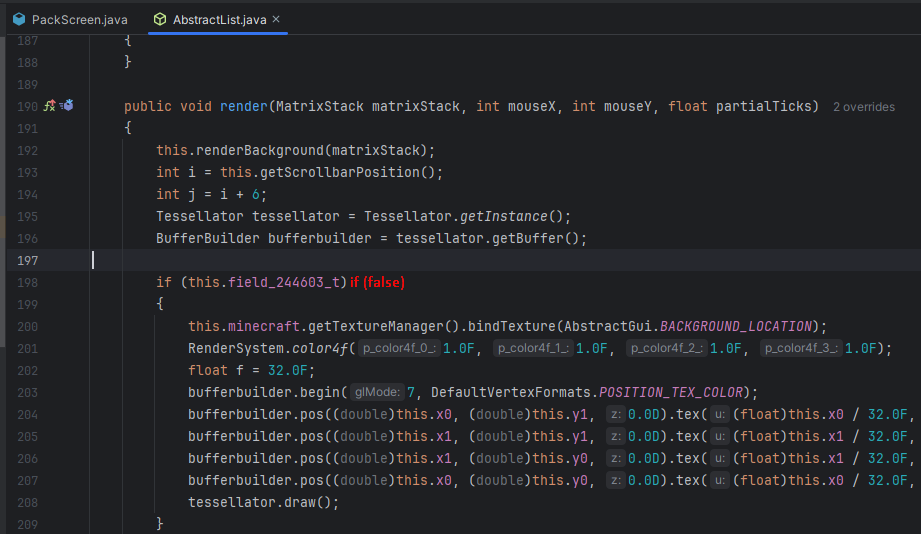Click the 'p_color4f_3_:' parameter hint
The image size is (921, 534).
click(x=800, y=348)
